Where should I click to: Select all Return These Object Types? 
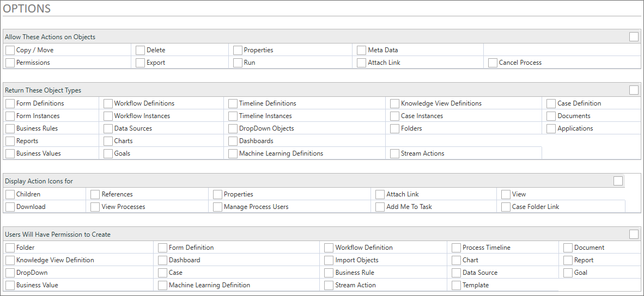(634, 90)
